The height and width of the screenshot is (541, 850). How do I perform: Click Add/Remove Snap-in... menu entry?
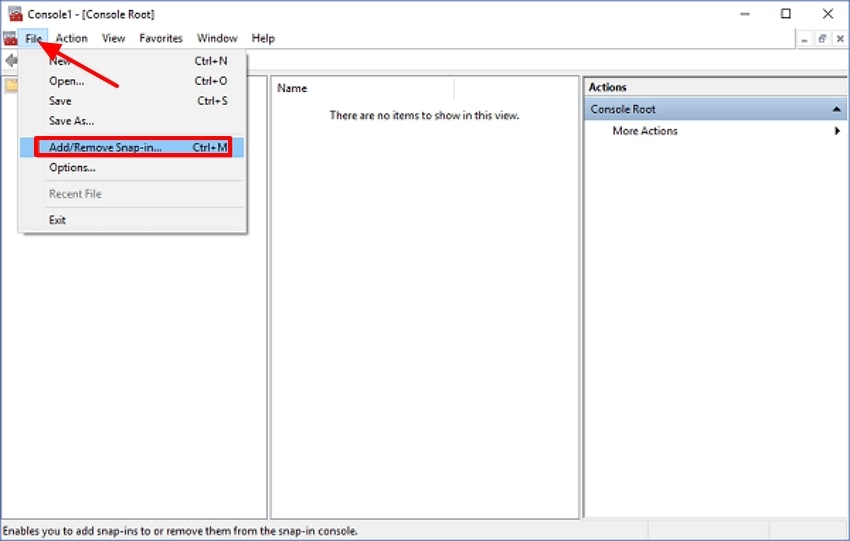coord(132,147)
